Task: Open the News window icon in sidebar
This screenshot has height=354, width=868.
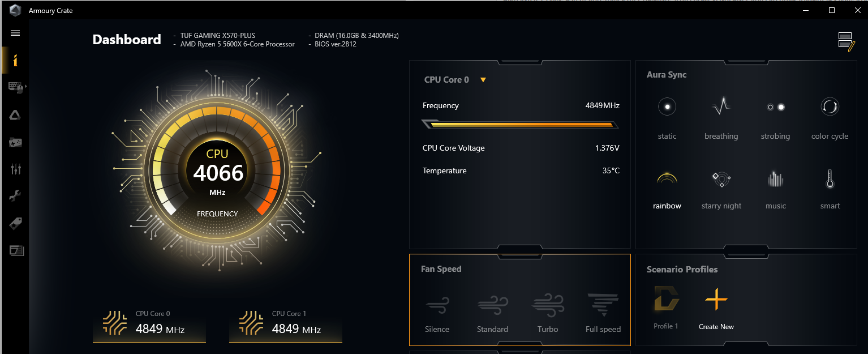Action: pyautogui.click(x=16, y=250)
